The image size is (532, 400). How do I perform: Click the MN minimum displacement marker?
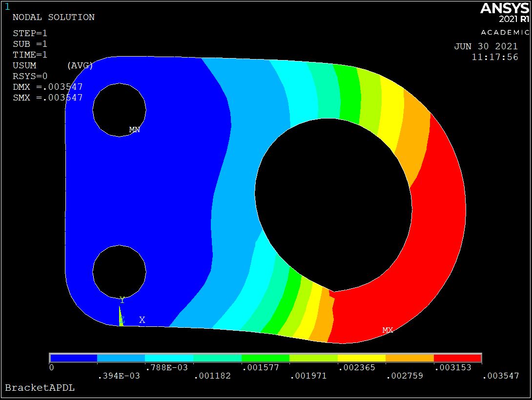pyautogui.click(x=134, y=130)
